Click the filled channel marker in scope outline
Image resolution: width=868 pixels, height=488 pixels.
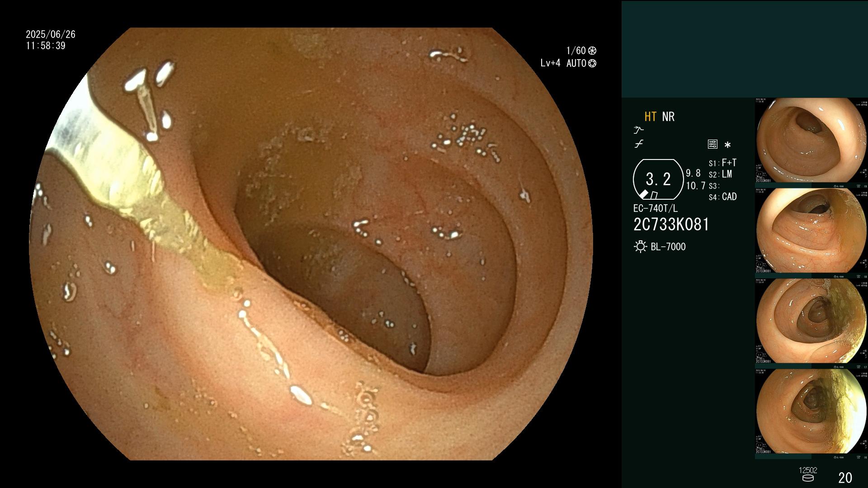point(644,194)
